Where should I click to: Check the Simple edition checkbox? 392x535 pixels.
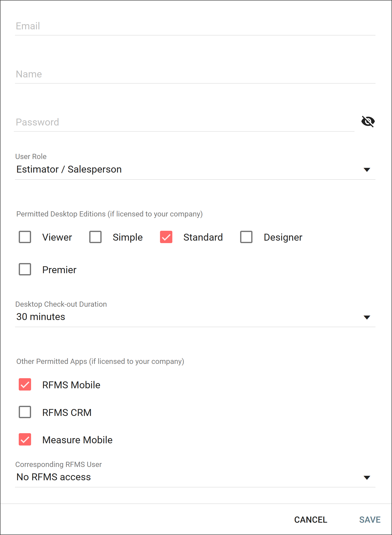coord(95,237)
